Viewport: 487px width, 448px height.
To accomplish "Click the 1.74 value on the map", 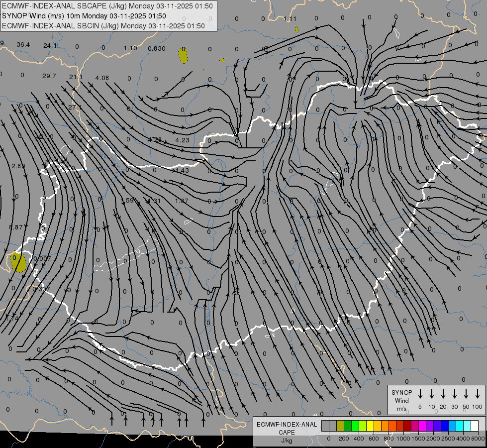I will pos(12,319).
